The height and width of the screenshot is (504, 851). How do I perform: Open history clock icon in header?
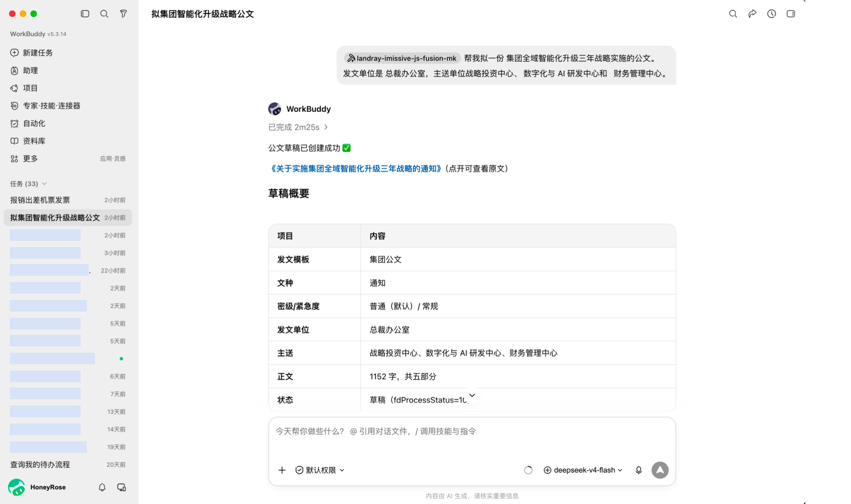tap(771, 14)
